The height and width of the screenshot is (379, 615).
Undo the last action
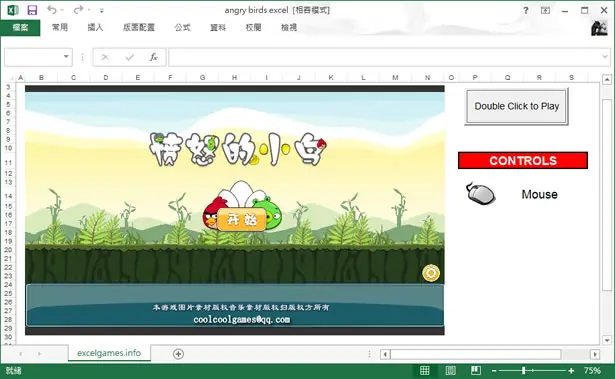(x=51, y=10)
